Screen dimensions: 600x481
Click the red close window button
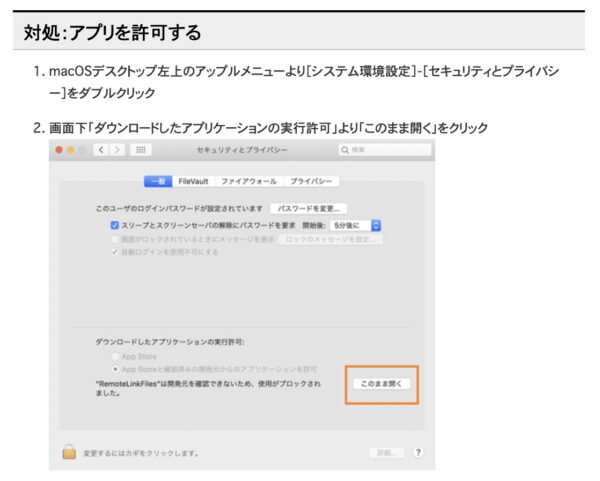coord(59,150)
